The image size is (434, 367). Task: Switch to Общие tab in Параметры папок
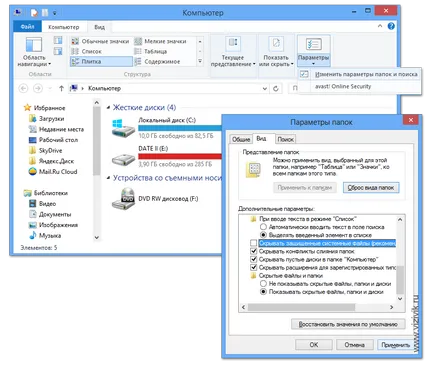tap(241, 139)
